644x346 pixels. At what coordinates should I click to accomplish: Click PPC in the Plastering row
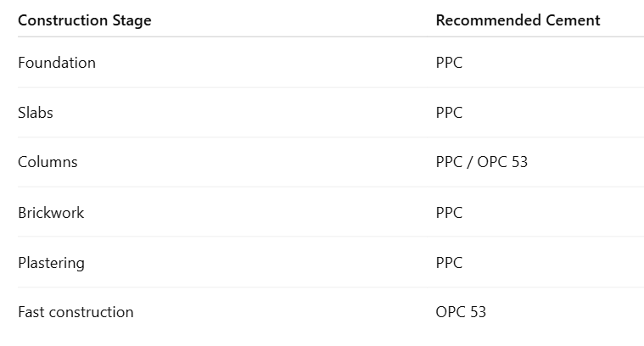(449, 263)
